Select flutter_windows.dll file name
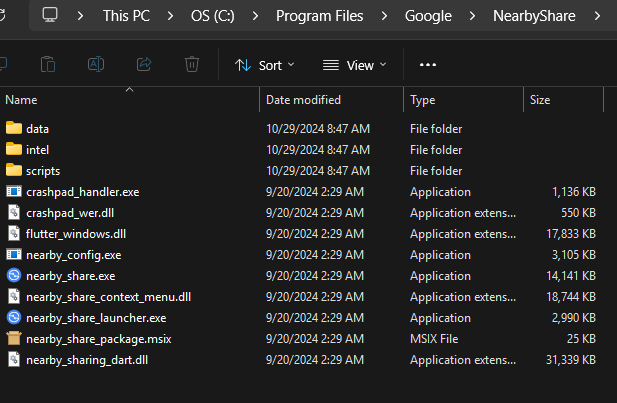The image size is (617, 403). click(x=76, y=234)
